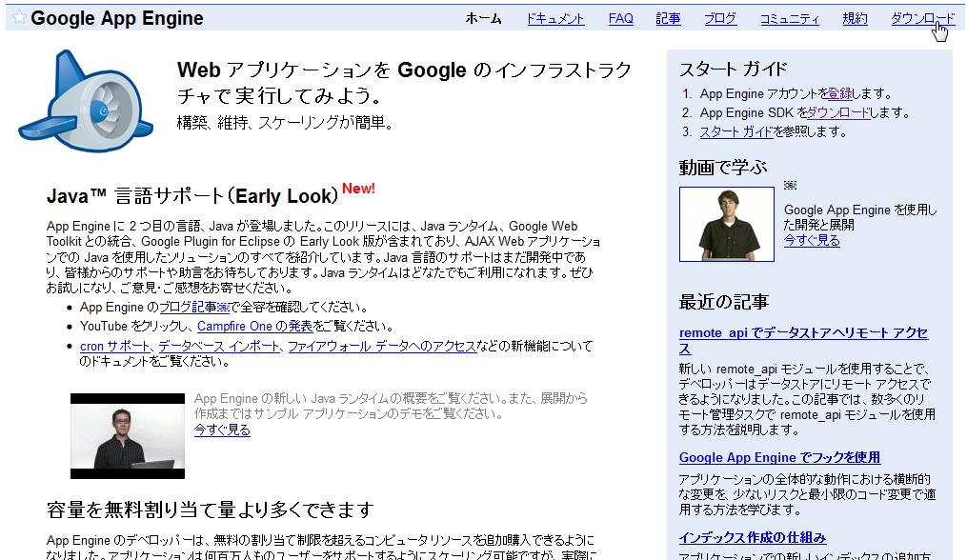Click the small icon above the sidebar video description
Screen dimensions: 967x560
pyautogui.click(x=790, y=185)
